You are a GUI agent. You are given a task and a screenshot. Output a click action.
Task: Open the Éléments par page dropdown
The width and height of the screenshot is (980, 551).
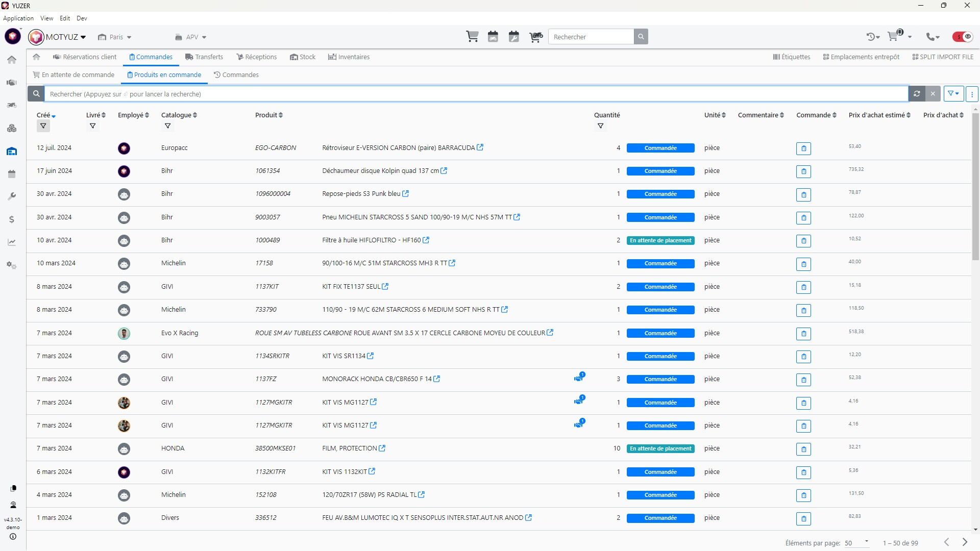(x=856, y=543)
